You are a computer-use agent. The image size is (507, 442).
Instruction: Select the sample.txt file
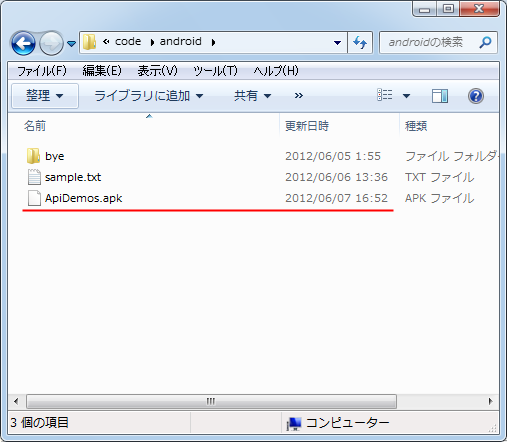coord(73,177)
